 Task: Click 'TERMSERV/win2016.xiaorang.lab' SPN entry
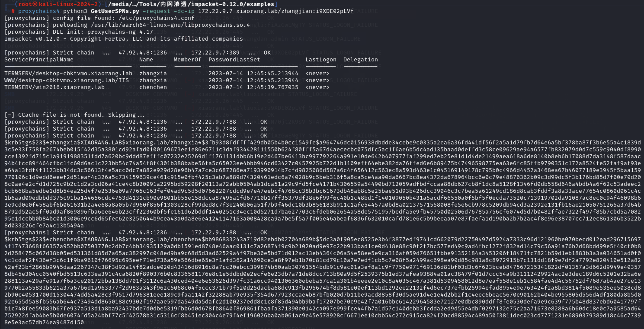tap(54, 87)
